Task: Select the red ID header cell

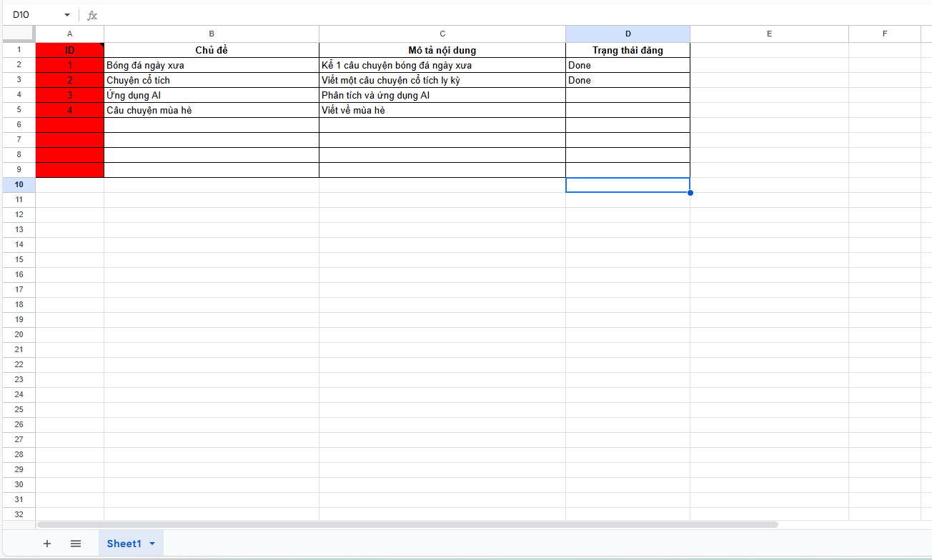Action: coord(70,50)
